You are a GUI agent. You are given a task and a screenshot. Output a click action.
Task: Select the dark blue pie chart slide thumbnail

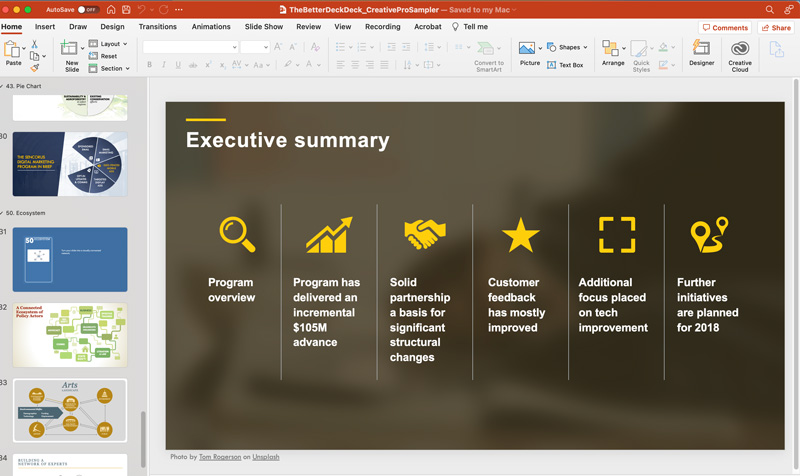[70, 164]
